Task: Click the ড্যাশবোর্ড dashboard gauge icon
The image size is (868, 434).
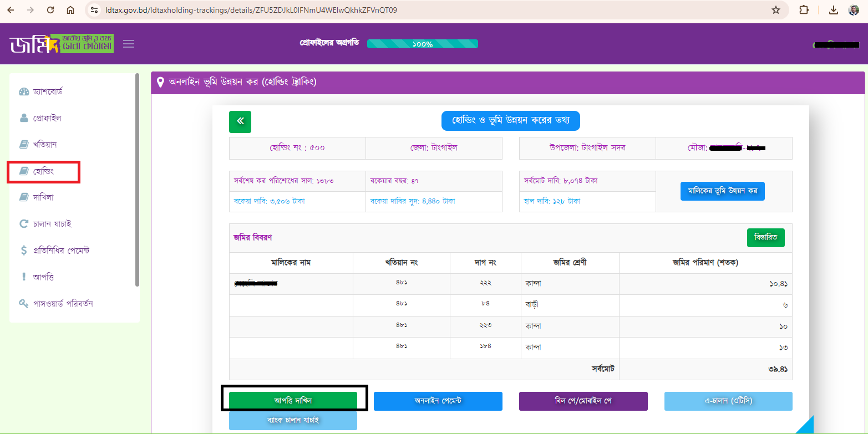Action: [x=24, y=91]
